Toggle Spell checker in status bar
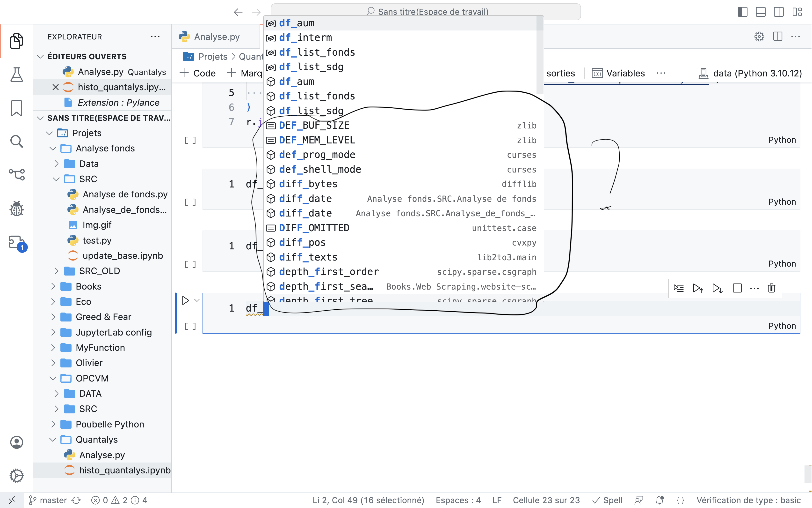The image size is (812, 508). pyautogui.click(x=607, y=500)
